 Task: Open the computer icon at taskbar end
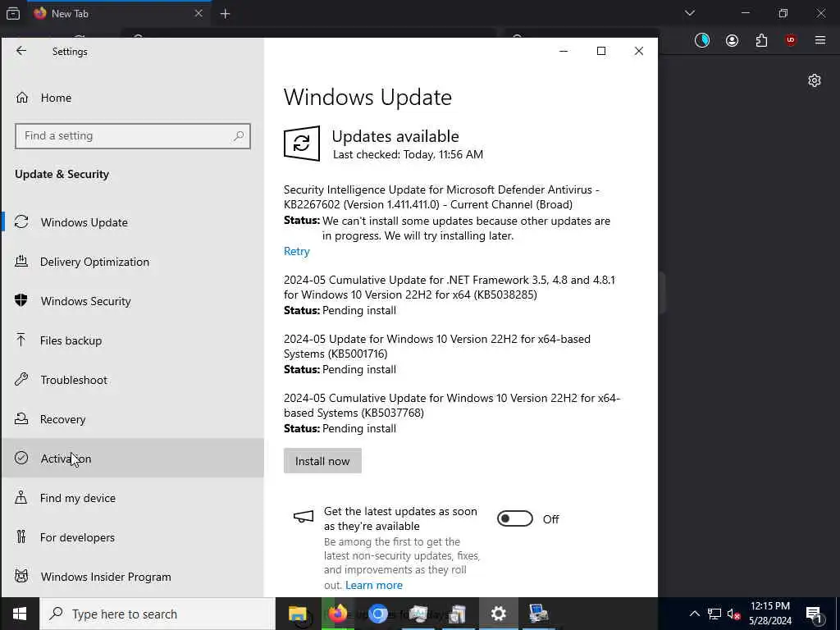coord(538,614)
